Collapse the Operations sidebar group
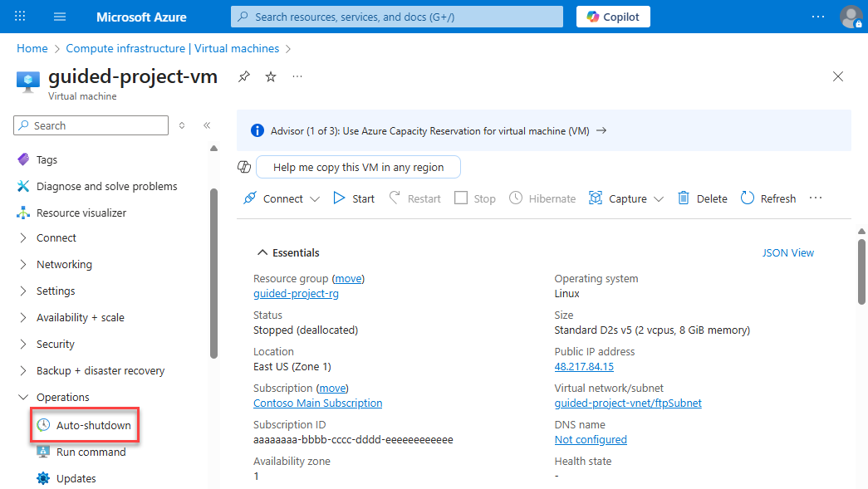The width and height of the screenshot is (868, 489). click(x=62, y=397)
